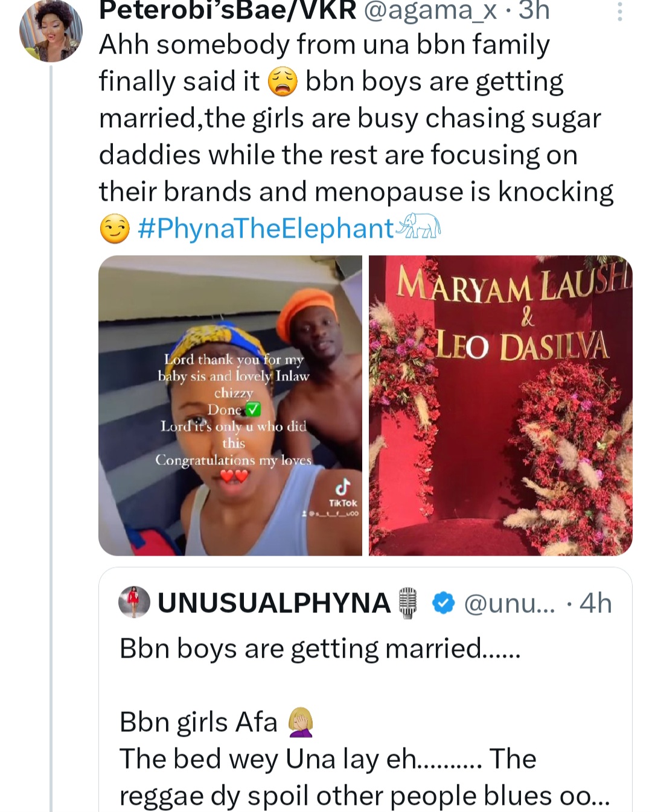The width and height of the screenshot is (652, 812).
Task: Open the #PhynaTheElephant hashtag
Action: click(x=266, y=229)
